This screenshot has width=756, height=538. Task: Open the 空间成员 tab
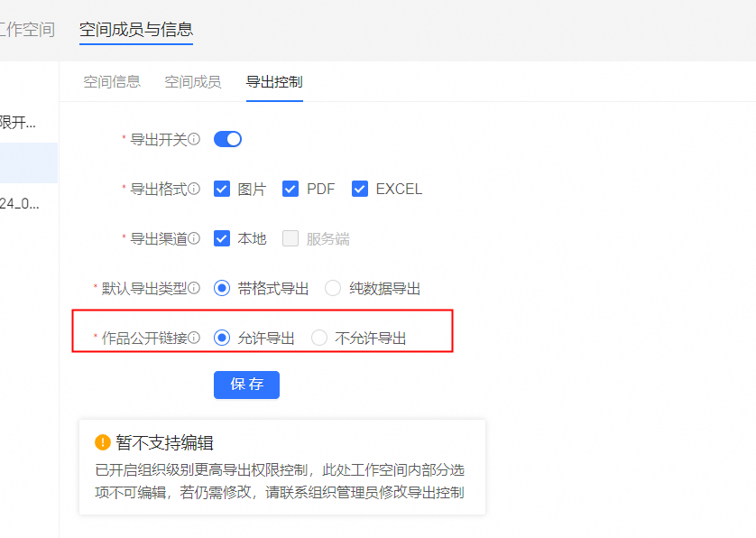(x=192, y=82)
